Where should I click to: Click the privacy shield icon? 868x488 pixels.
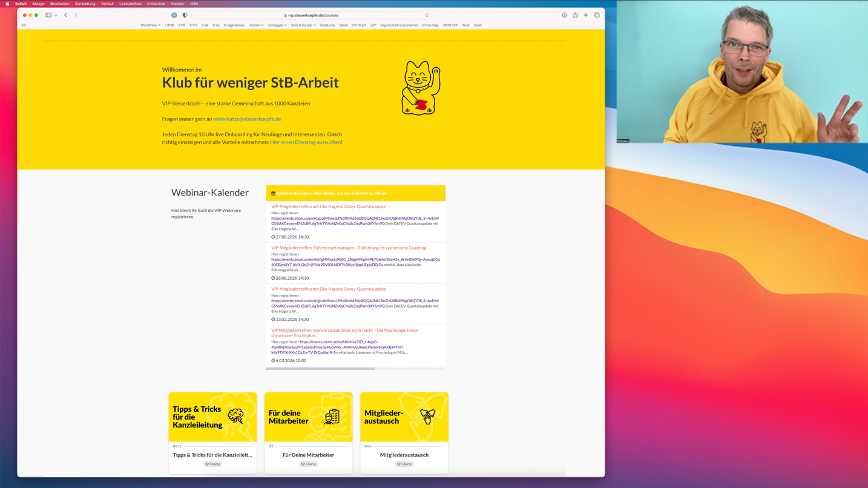(x=185, y=15)
